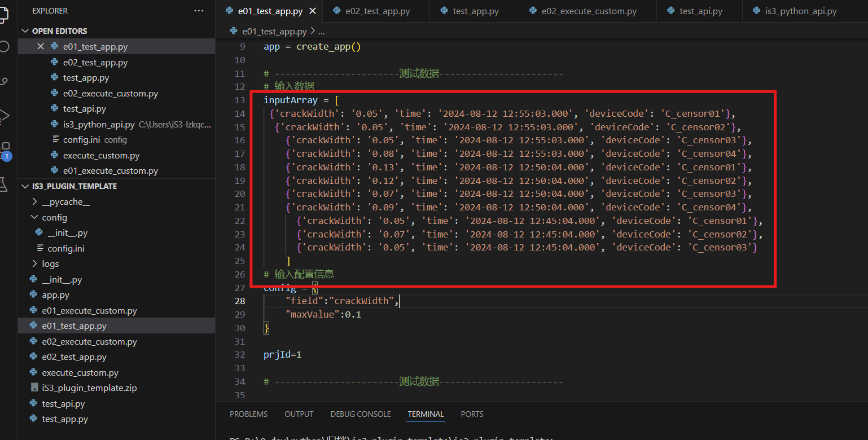Open test_app.py in project file tree
This screenshot has height=440, width=868.
pyautogui.click(x=116, y=419)
